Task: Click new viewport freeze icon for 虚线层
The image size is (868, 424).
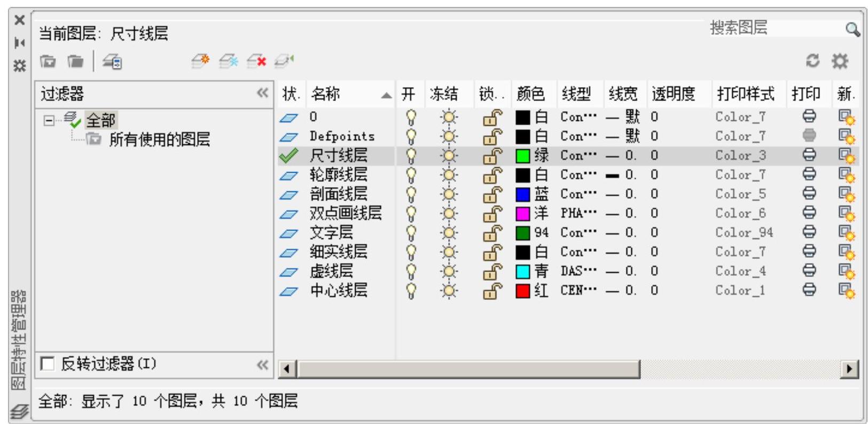Action: click(847, 271)
